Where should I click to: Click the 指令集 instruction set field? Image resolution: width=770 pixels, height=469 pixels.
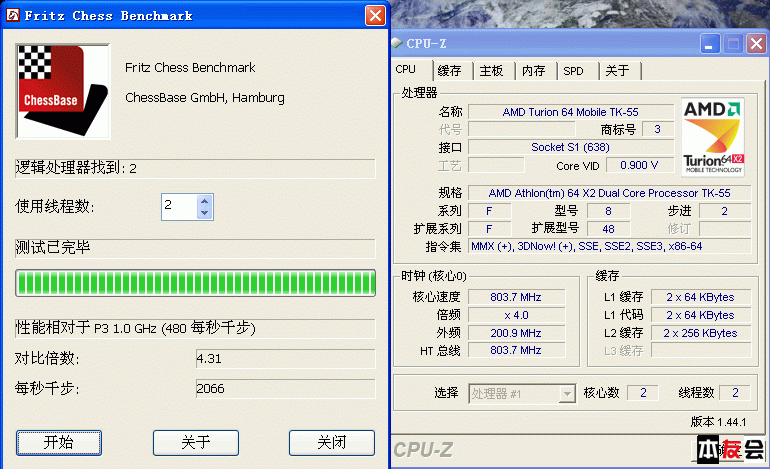[x=609, y=246]
